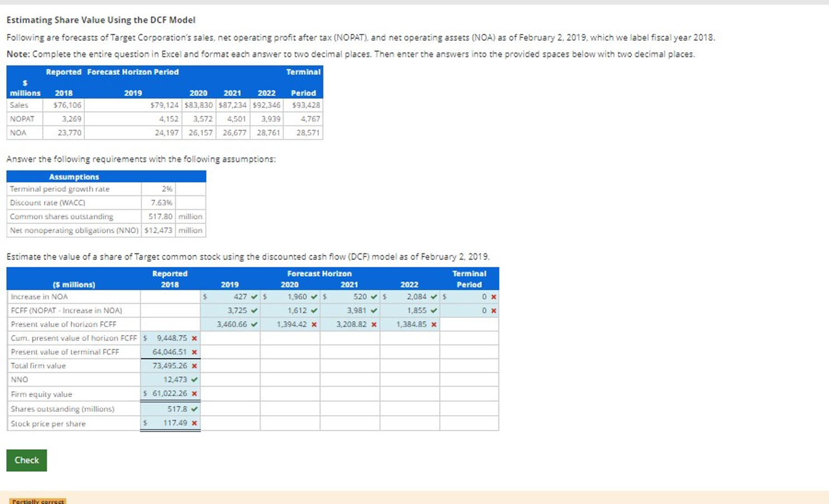The image size is (829, 504).
Task: Click the green checkmark beside 2,084 in 2022
Action: point(434,296)
